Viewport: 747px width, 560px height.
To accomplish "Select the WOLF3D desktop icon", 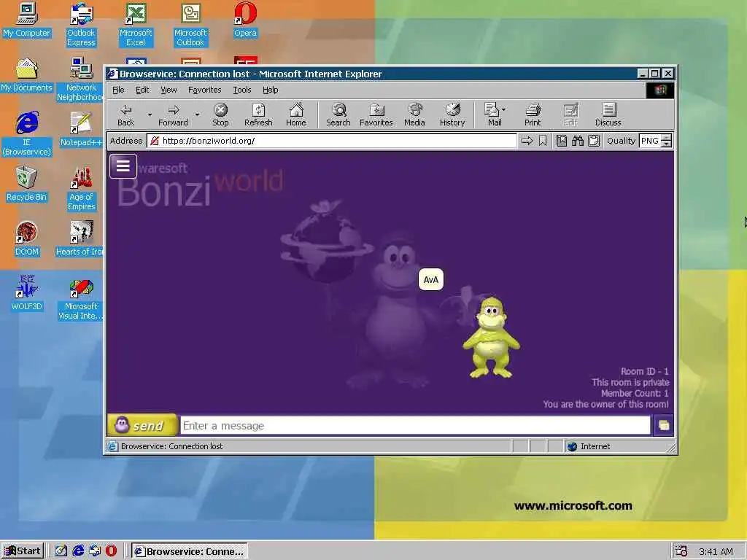I will click(x=27, y=293).
